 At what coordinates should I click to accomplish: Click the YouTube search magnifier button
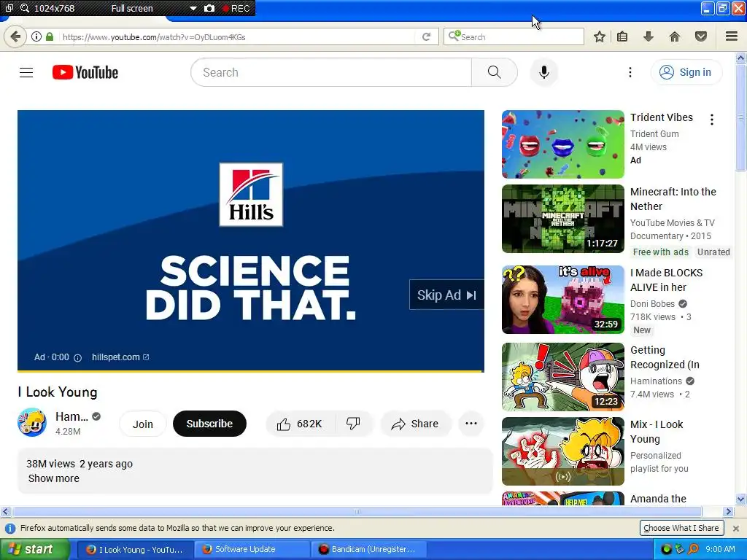click(x=495, y=72)
